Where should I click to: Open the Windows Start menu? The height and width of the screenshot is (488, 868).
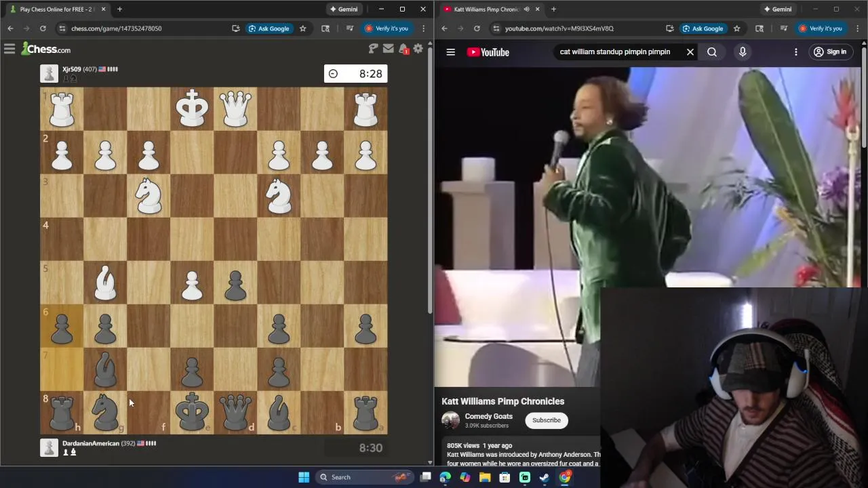[x=304, y=477]
